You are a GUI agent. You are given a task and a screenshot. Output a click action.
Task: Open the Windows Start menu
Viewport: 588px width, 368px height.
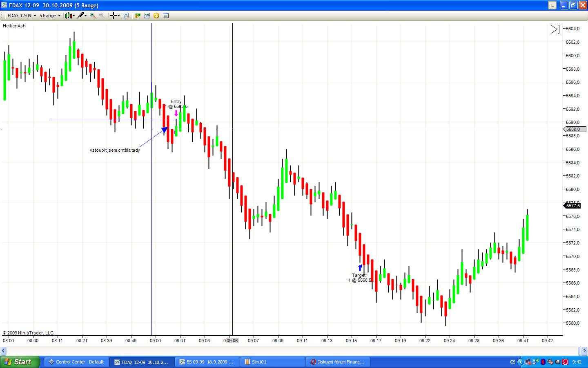[x=20, y=362]
